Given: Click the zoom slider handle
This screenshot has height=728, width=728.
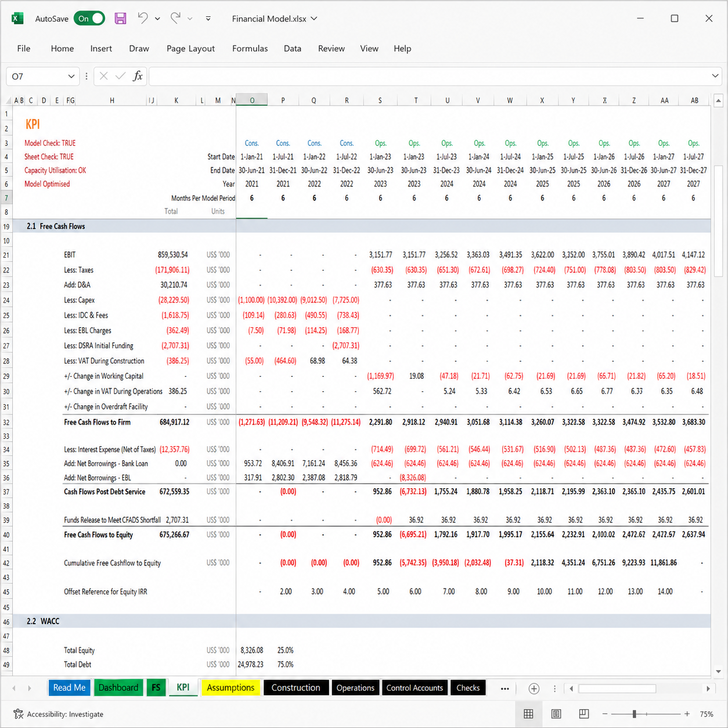Looking at the screenshot, I should [x=635, y=714].
